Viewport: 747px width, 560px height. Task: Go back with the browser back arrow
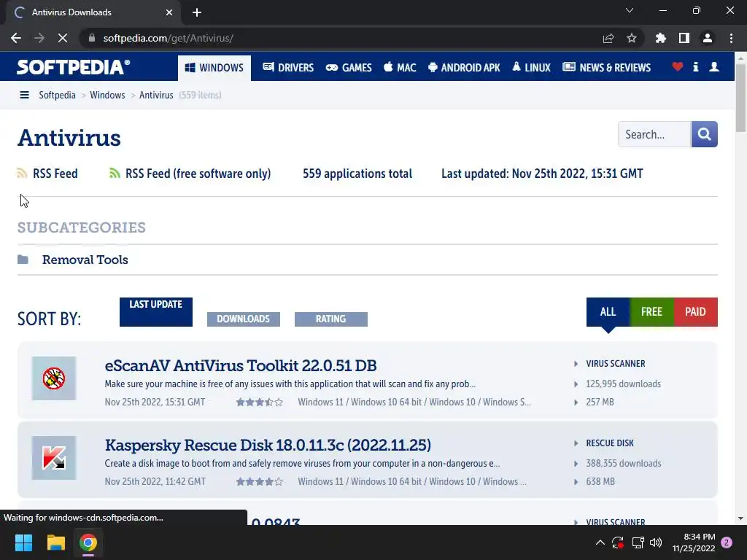point(16,38)
